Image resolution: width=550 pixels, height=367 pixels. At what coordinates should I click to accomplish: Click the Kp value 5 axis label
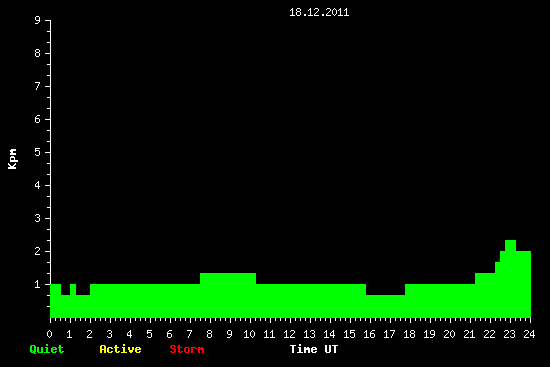tap(38, 152)
